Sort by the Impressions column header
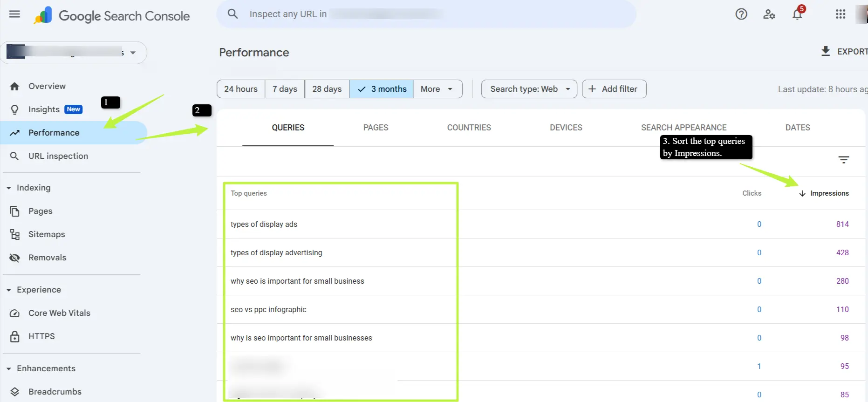 [829, 193]
